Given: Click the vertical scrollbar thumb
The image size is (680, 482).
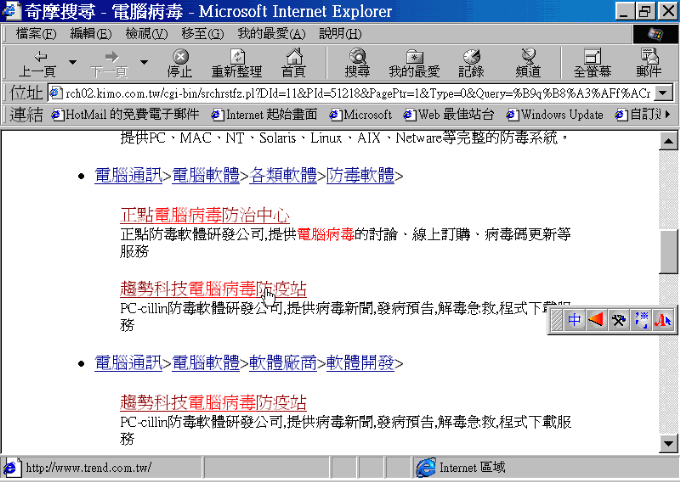Looking at the screenshot, I should tap(668, 252).
